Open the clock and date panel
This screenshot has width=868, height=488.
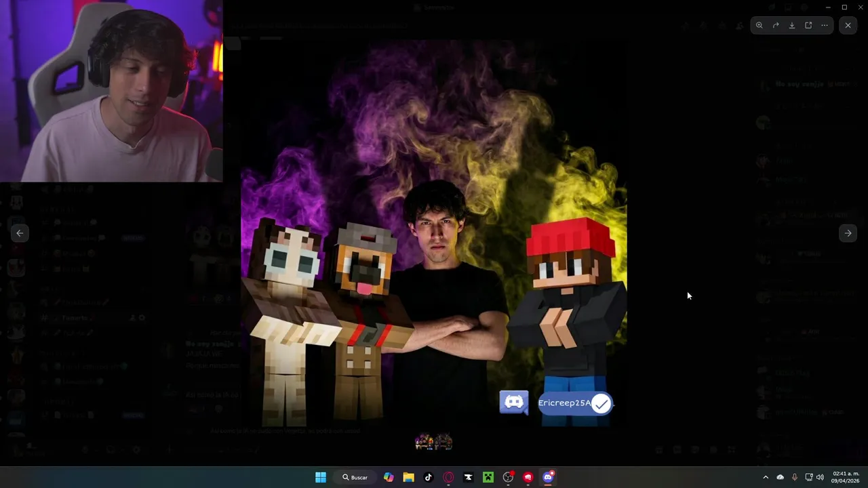click(846, 477)
